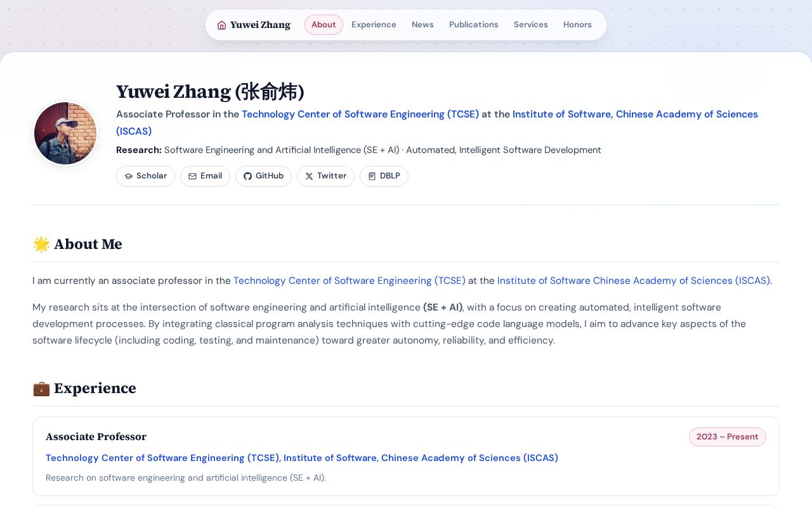Click the Associate Professor card title

[96, 437]
